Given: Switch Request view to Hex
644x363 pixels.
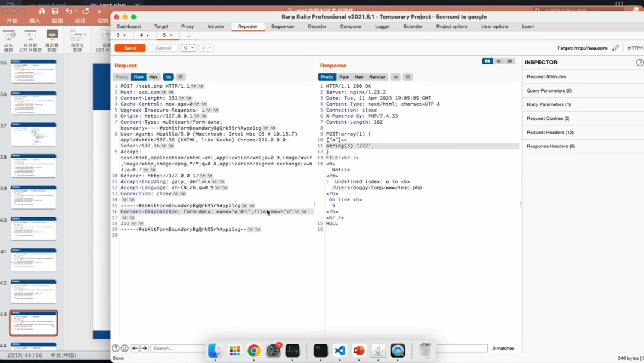Looking at the screenshot, I should pos(154,77).
